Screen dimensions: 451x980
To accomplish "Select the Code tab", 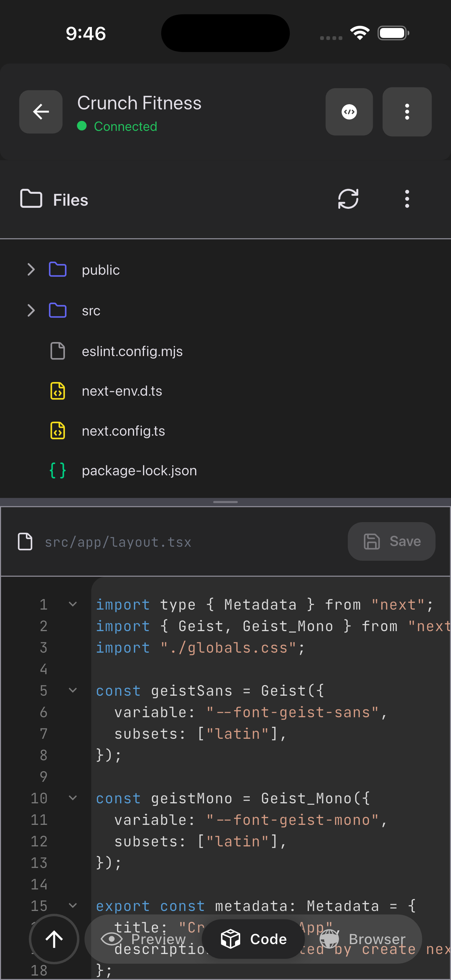I will [253, 939].
